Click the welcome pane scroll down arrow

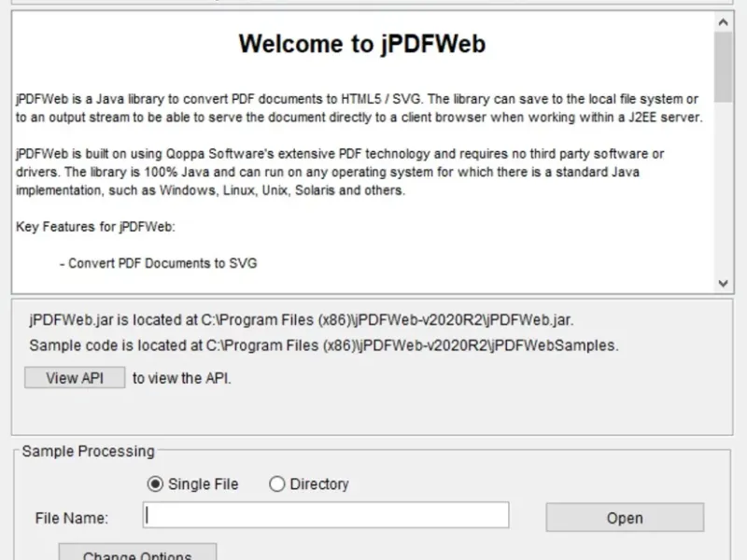point(723,284)
